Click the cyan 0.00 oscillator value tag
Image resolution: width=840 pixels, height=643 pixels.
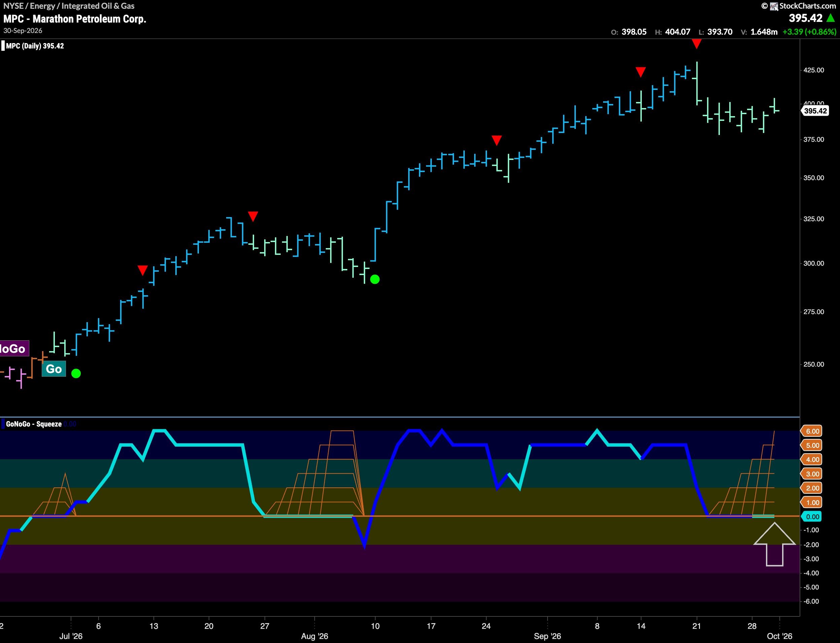812,517
